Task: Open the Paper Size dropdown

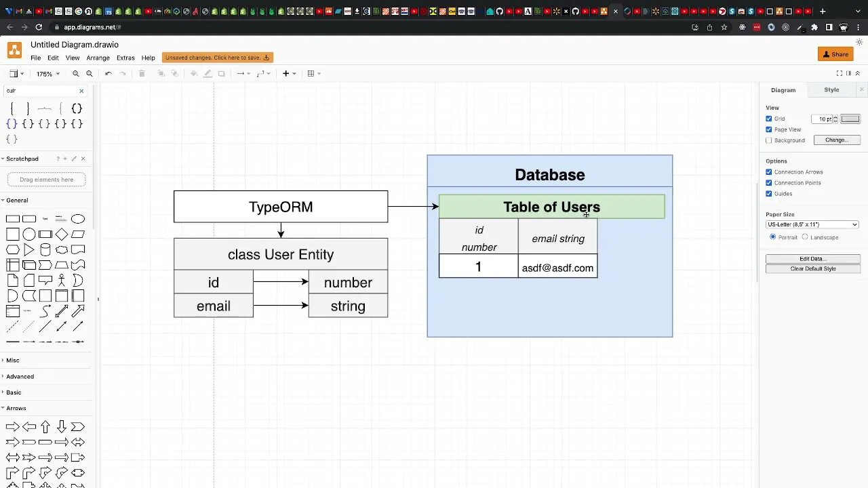Action: coord(812,224)
